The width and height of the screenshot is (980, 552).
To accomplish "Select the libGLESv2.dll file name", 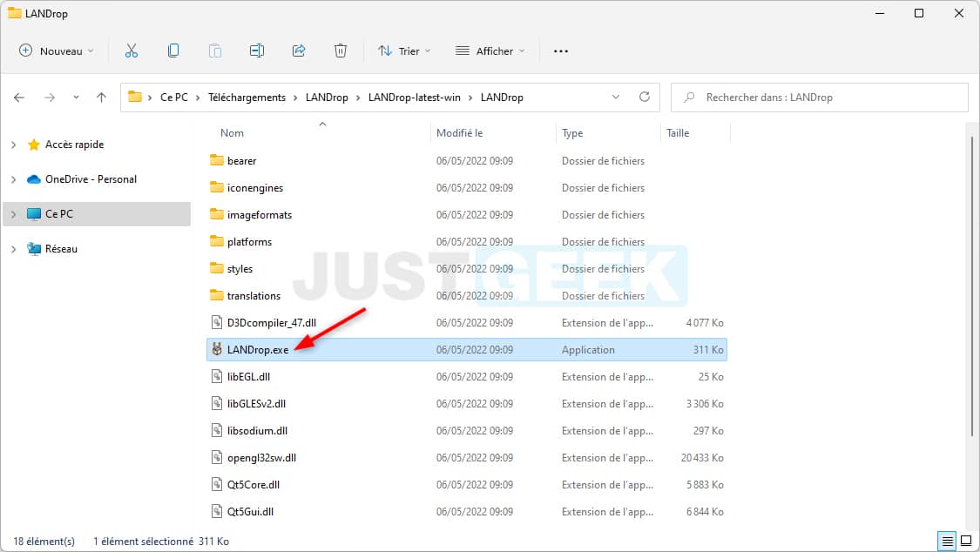I will point(256,403).
